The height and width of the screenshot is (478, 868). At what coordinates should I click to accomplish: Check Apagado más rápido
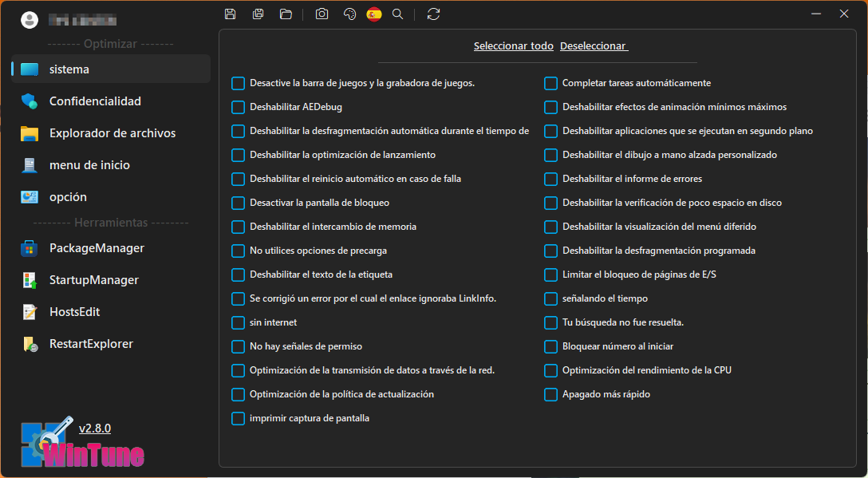[x=550, y=395]
